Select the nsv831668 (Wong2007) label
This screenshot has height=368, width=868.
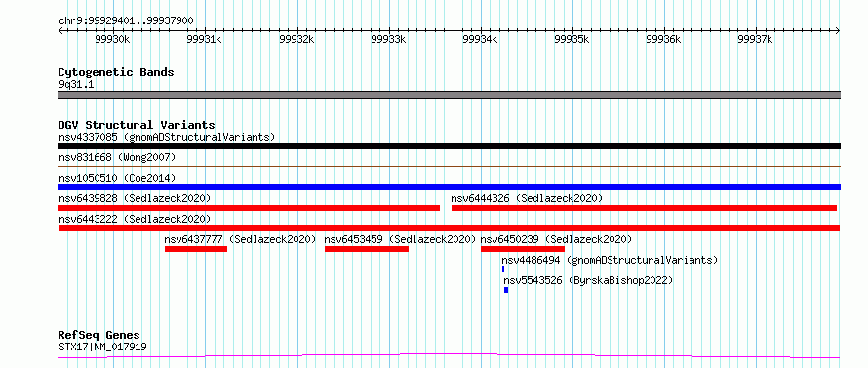tap(117, 157)
